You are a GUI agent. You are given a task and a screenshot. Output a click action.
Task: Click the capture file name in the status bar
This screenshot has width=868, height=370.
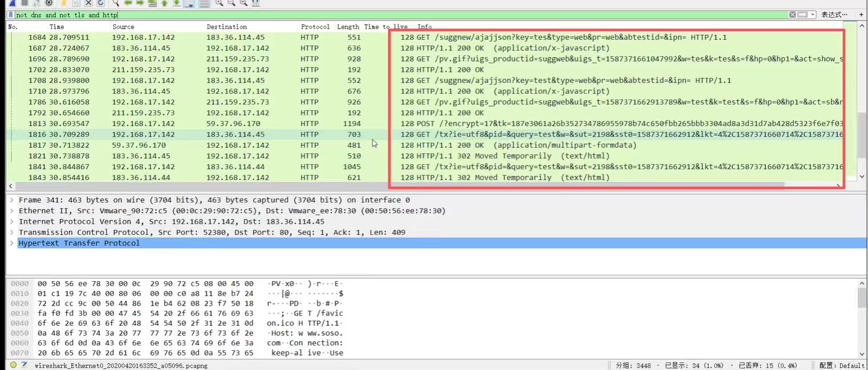click(x=121, y=366)
